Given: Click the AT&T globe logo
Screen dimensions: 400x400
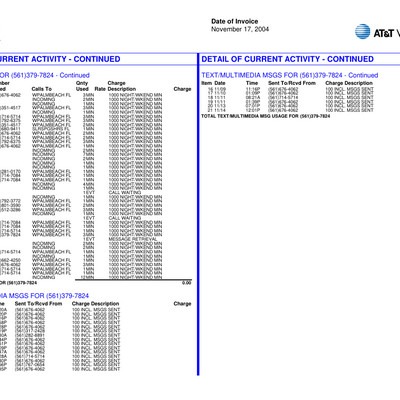Looking at the screenshot, I should pyautogui.click(x=362, y=31).
